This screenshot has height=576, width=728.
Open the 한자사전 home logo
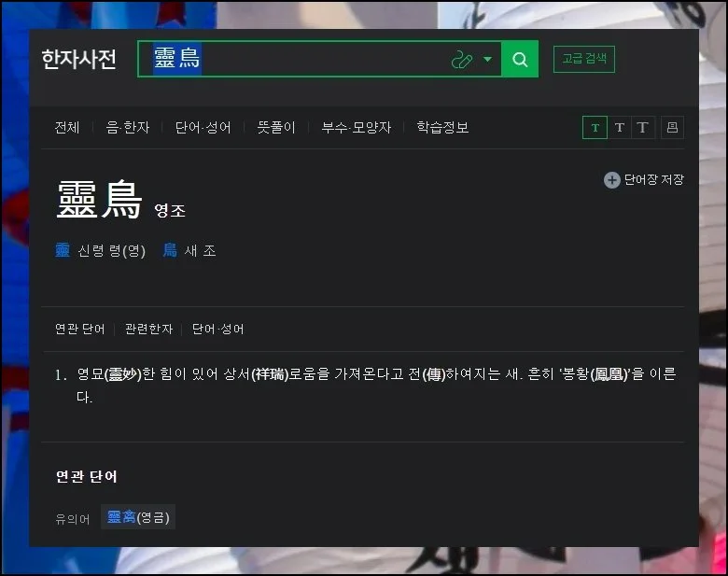click(79, 59)
